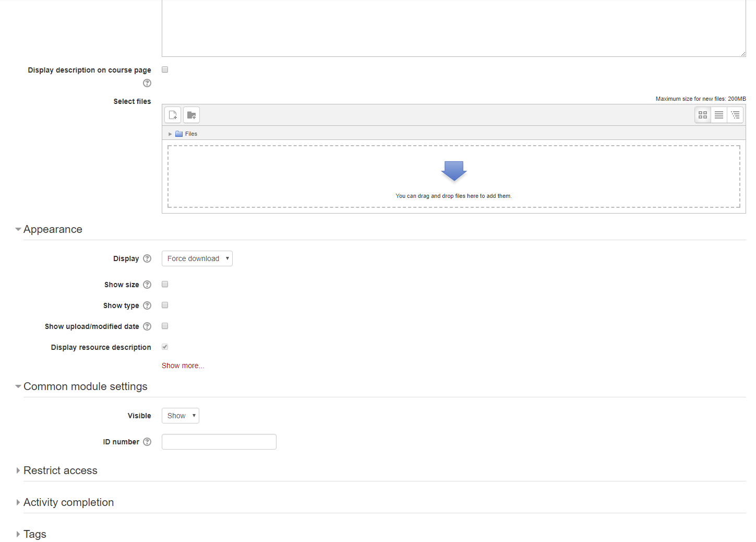Tick the Show size checkbox
The image size is (756, 542).
165,284
